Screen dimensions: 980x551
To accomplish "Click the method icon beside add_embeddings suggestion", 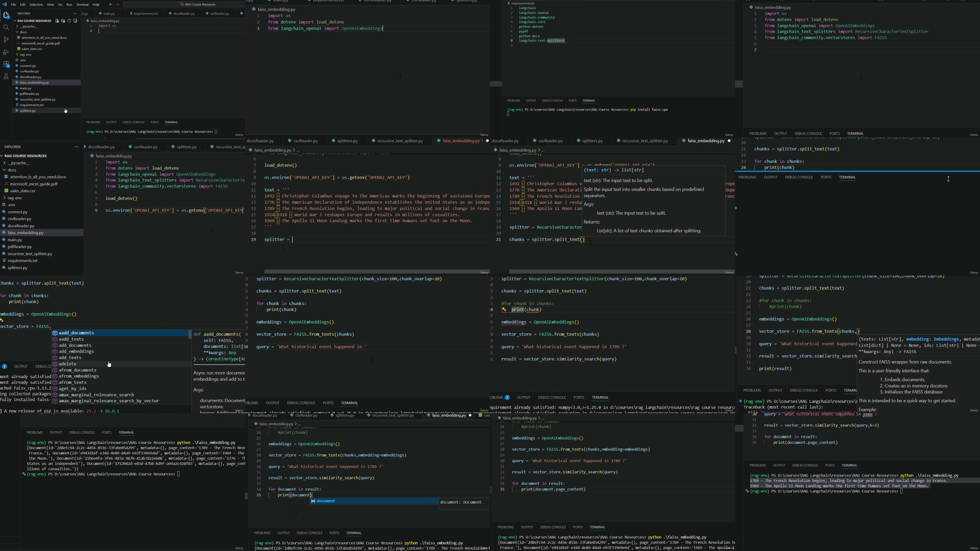I will coord(55,351).
